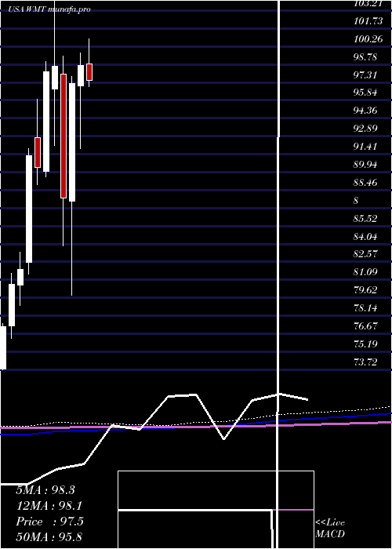Click the 95.84 price axis label

[365, 93]
